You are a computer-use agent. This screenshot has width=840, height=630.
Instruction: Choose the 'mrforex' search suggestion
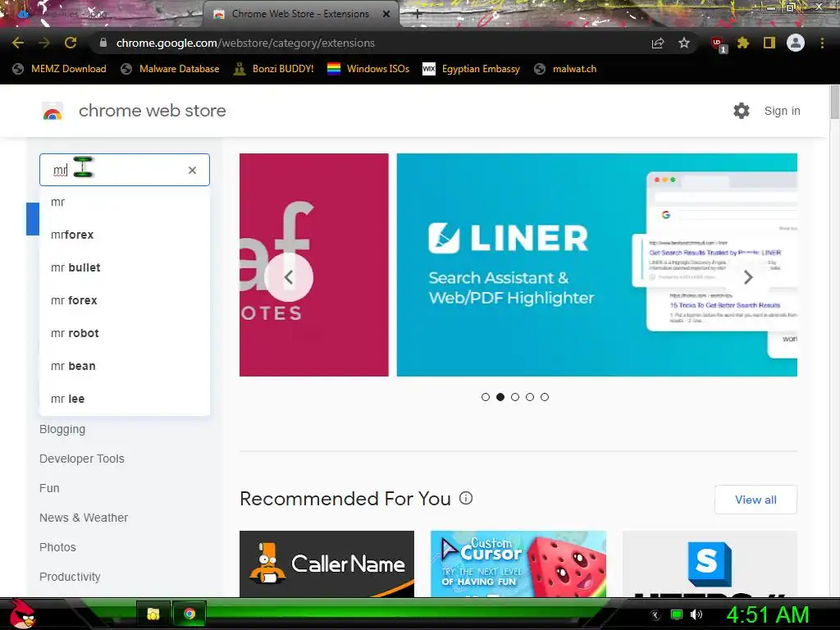(x=125, y=235)
